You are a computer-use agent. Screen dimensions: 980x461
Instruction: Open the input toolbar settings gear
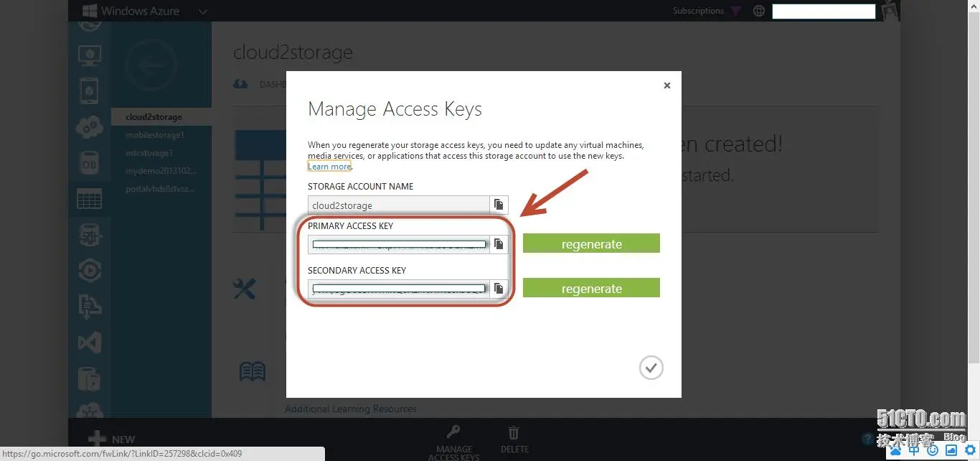[970, 450]
